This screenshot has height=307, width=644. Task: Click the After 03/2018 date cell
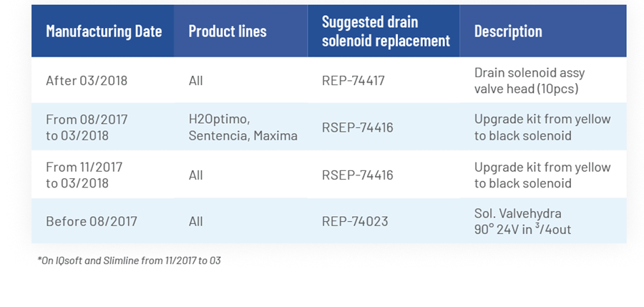click(x=87, y=81)
